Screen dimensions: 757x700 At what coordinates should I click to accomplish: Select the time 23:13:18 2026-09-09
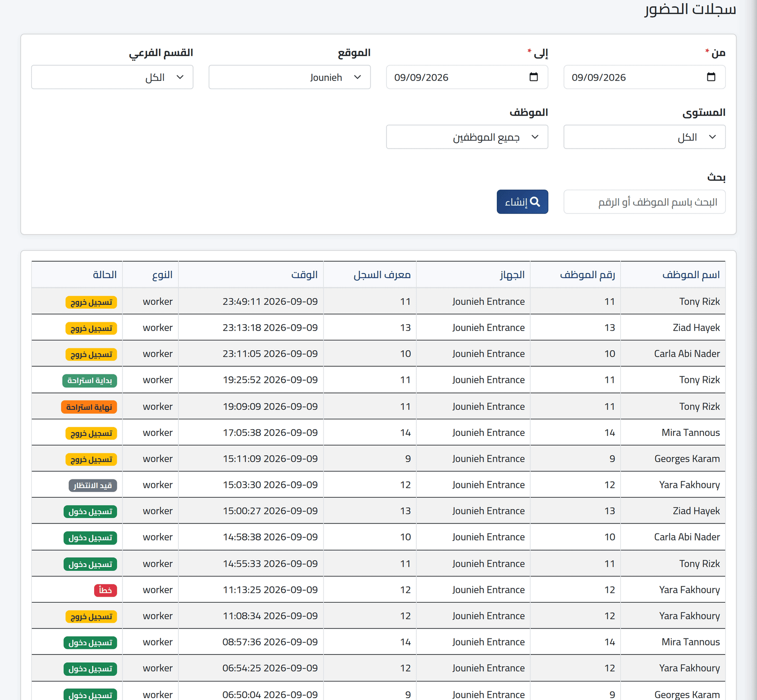(x=270, y=328)
